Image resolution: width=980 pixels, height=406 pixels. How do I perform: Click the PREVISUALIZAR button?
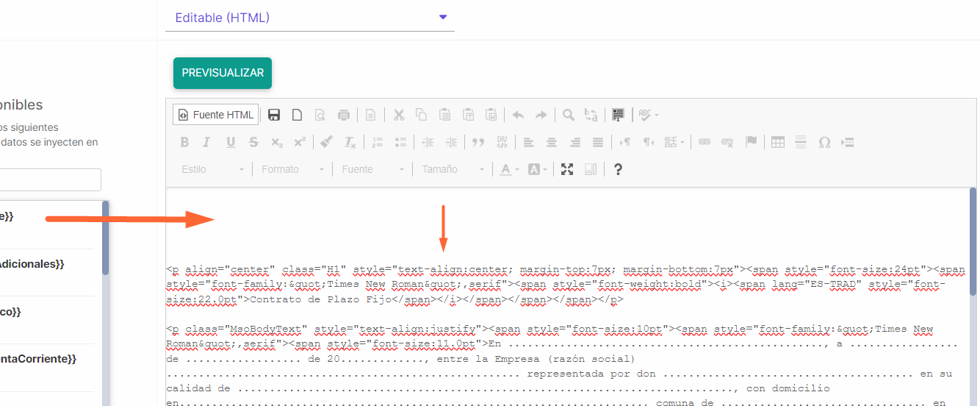pyautogui.click(x=223, y=73)
